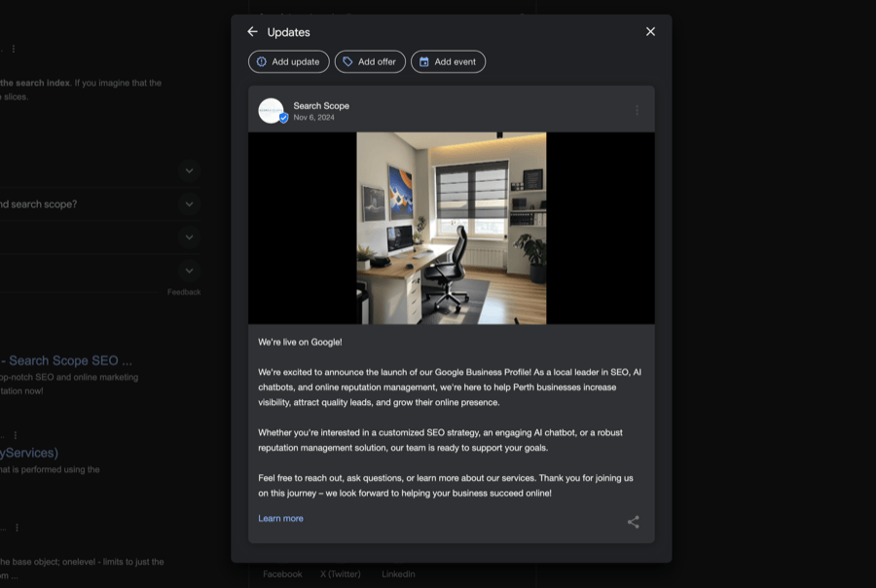The width and height of the screenshot is (876, 588).
Task: Go back with the Updates arrow
Action: 252,32
